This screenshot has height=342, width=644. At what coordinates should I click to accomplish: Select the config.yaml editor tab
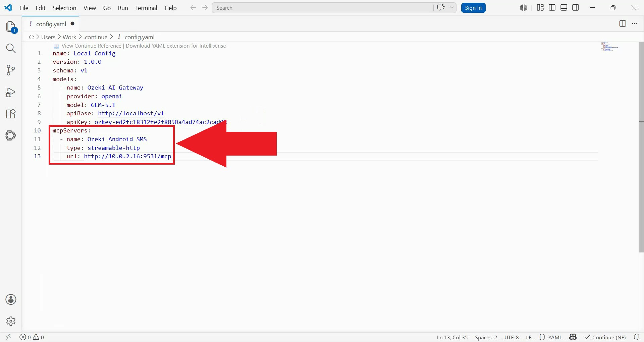(51, 24)
